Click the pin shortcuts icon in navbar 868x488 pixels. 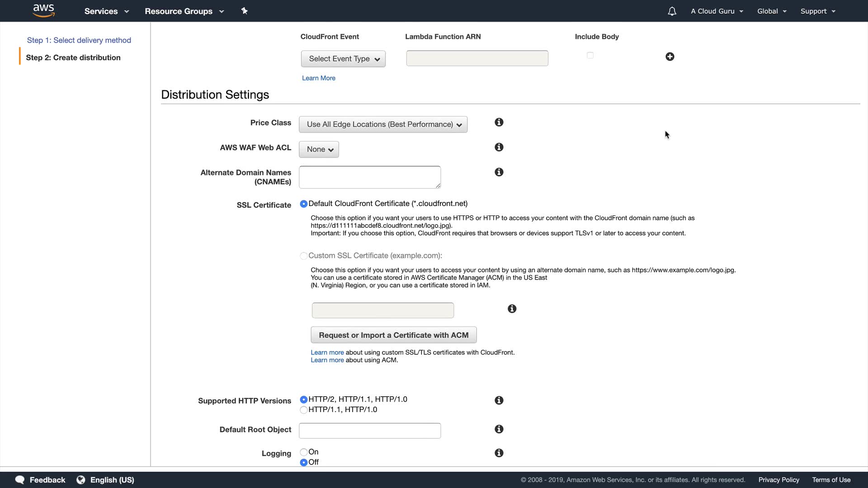(x=244, y=11)
